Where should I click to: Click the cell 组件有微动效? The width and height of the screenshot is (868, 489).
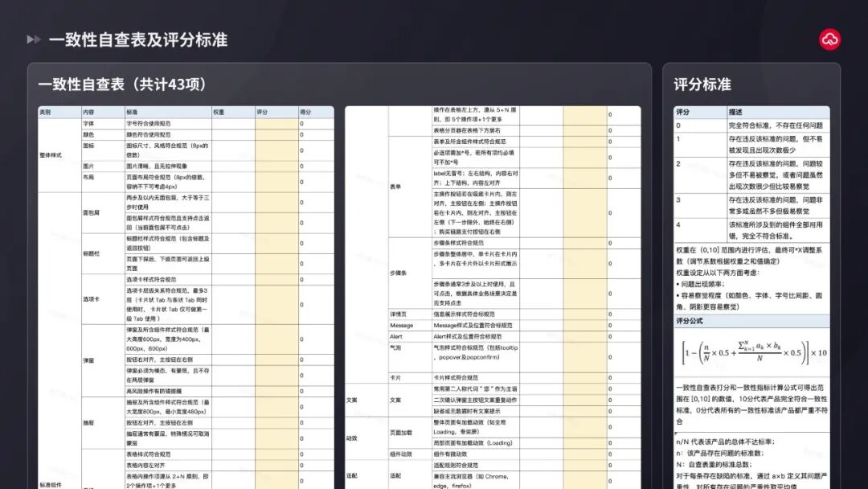tap(476, 454)
